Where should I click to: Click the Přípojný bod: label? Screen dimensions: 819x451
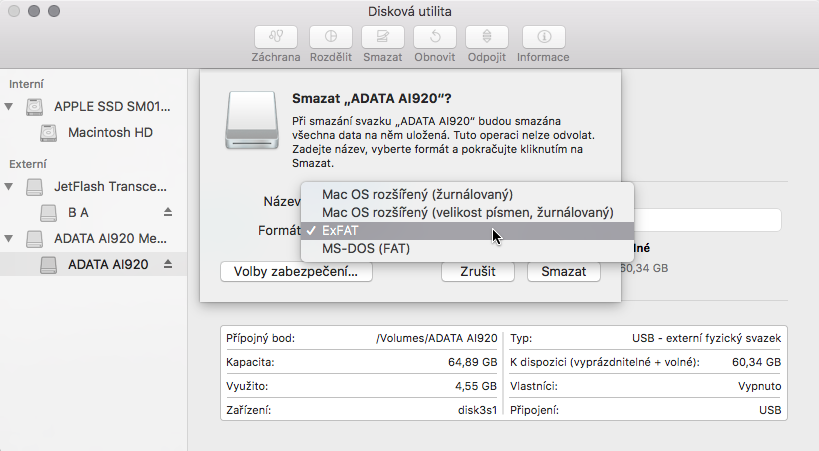tap(261, 338)
